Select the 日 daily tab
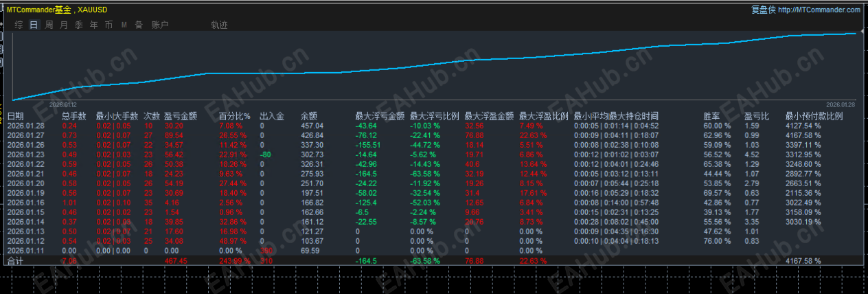Image resolution: width=868 pixels, height=294 pixels. pyautogui.click(x=34, y=25)
